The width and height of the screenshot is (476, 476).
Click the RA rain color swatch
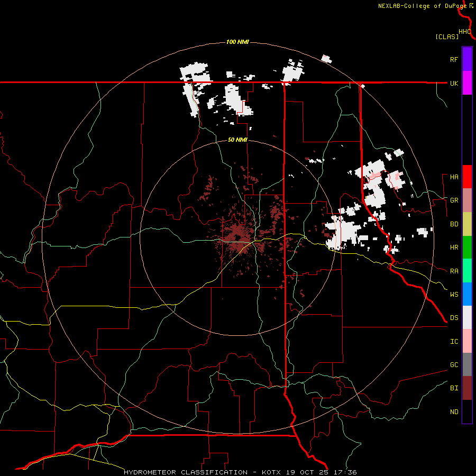point(467,271)
